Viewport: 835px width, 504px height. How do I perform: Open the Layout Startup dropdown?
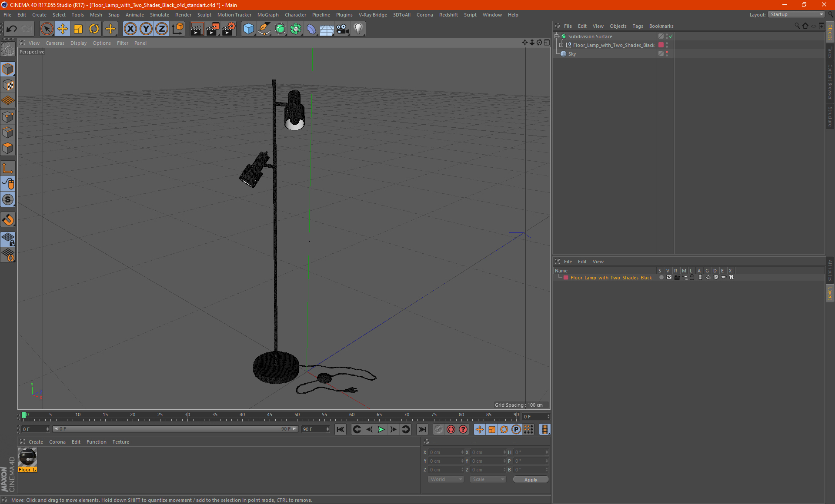(x=797, y=14)
